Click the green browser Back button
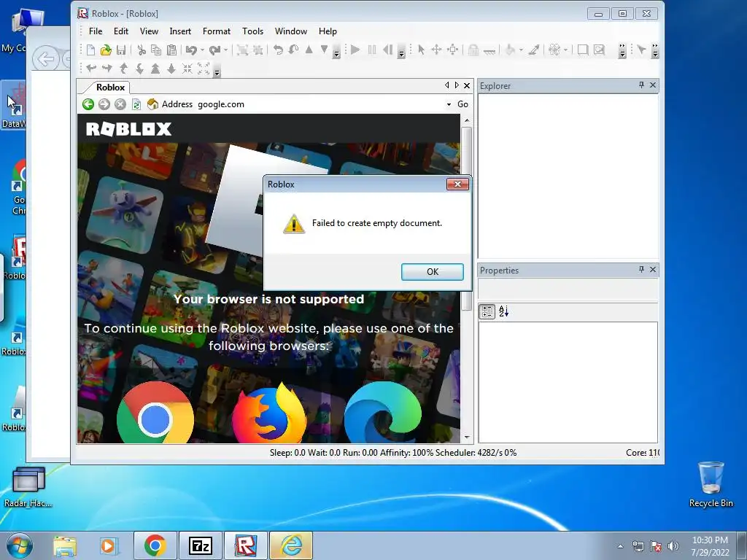The image size is (747, 560). (x=88, y=104)
